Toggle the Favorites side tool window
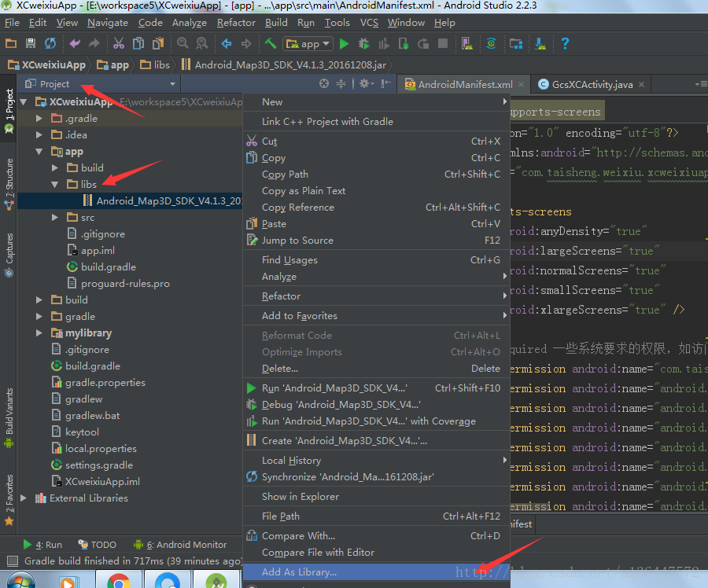Viewport: 708px width, 588px height. (9, 500)
